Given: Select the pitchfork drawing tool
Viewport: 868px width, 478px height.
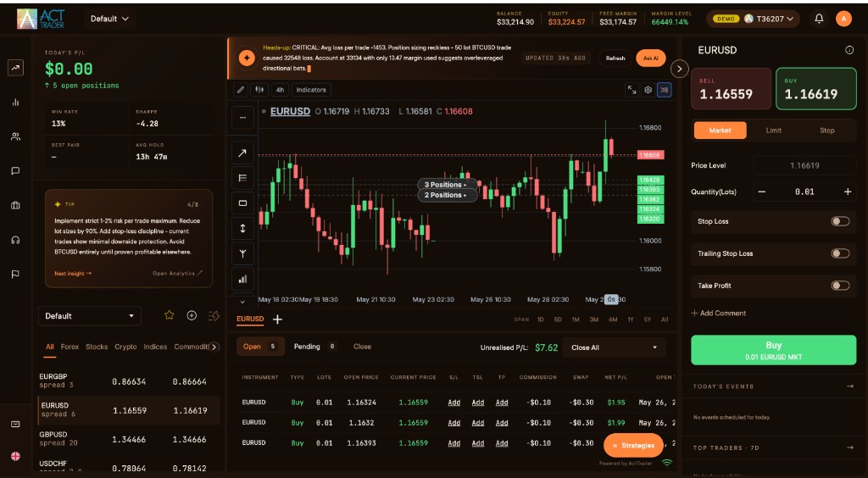Looking at the screenshot, I should pyautogui.click(x=242, y=253).
